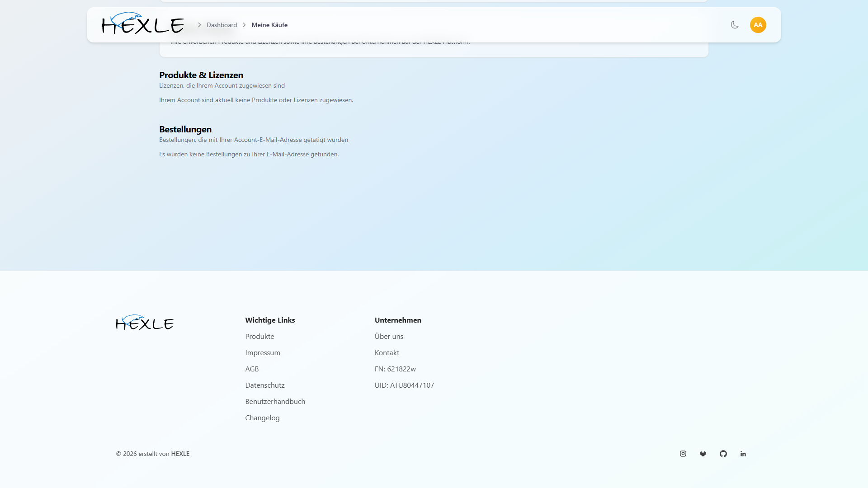
Task: View the Datenschutz page
Action: tap(265, 385)
